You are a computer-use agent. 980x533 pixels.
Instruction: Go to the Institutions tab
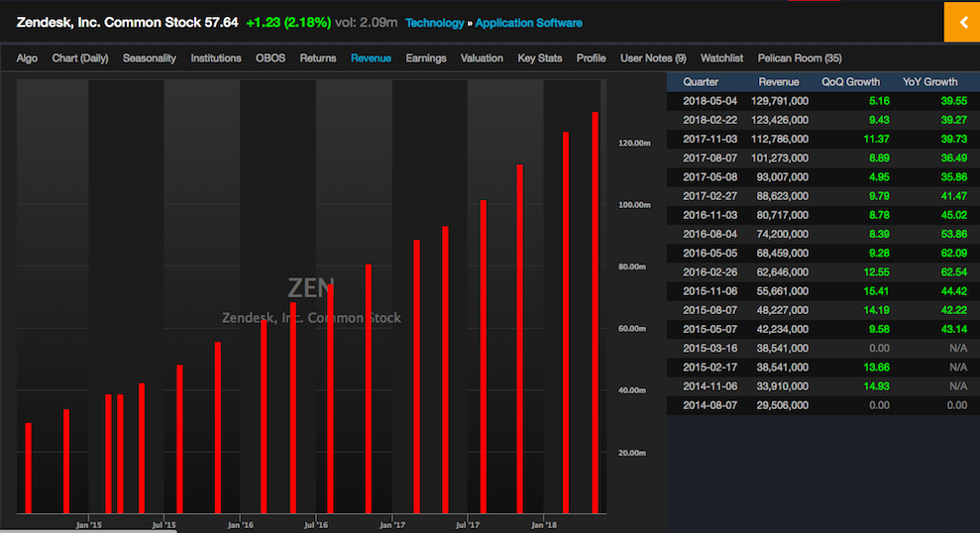point(216,58)
